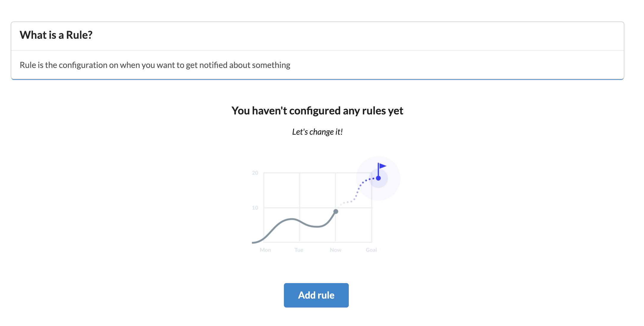Click the heading 'You haven't configured any rules yet'
Image resolution: width=644 pixels, height=326 pixels.
click(317, 110)
